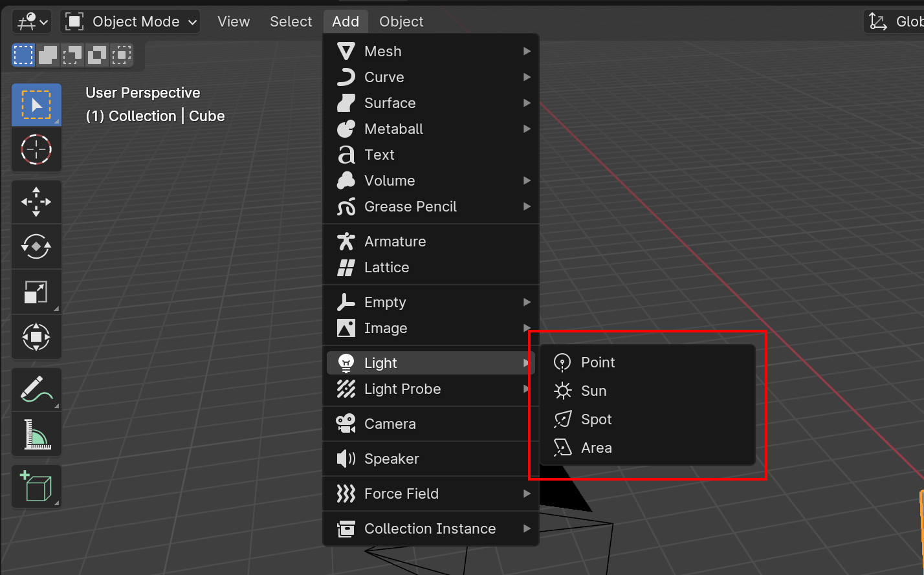This screenshot has width=924, height=575.
Task: Add a Lattice object
Action: pyautogui.click(x=432, y=267)
